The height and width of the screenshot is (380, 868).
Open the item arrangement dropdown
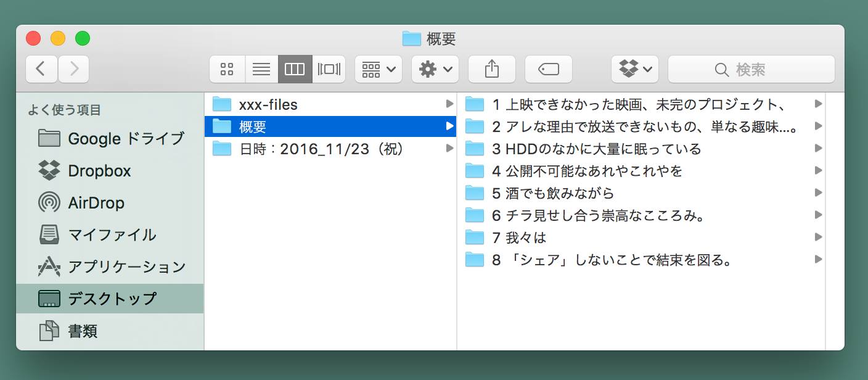(x=378, y=69)
